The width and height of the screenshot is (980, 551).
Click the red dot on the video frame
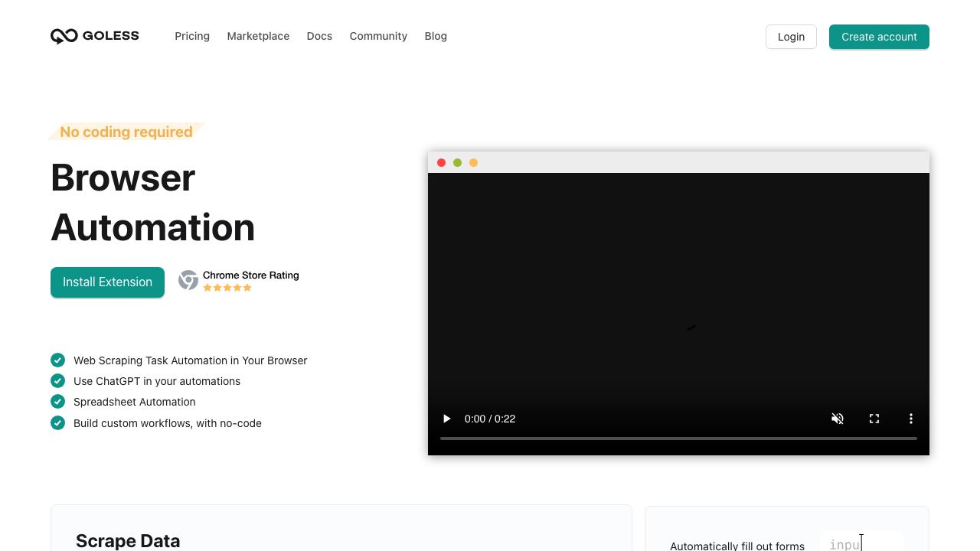point(441,162)
